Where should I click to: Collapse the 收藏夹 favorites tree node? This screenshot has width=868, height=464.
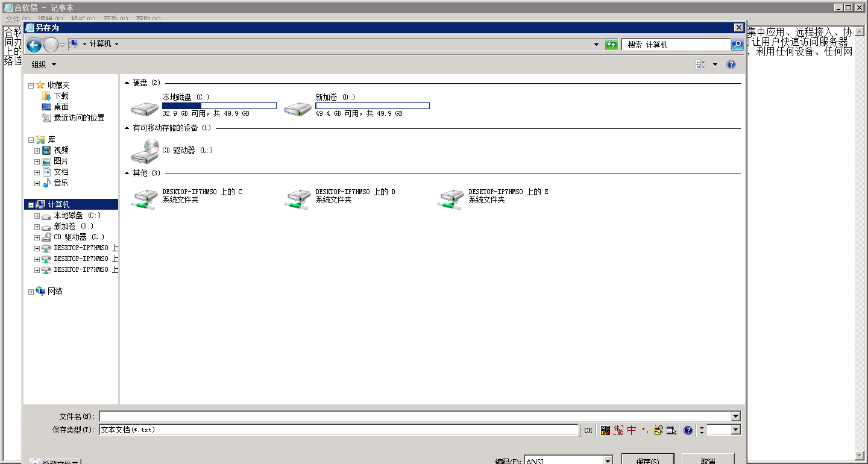31,86
